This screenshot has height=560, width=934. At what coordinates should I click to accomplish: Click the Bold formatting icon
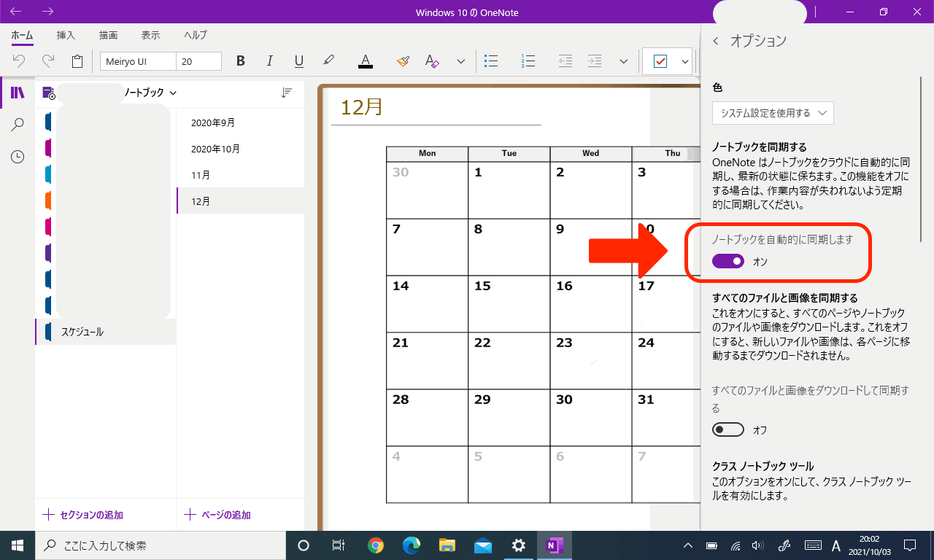[x=241, y=61]
